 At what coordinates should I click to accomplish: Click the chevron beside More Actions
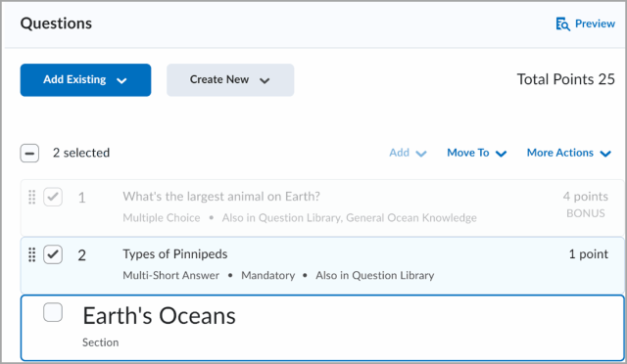pos(605,154)
